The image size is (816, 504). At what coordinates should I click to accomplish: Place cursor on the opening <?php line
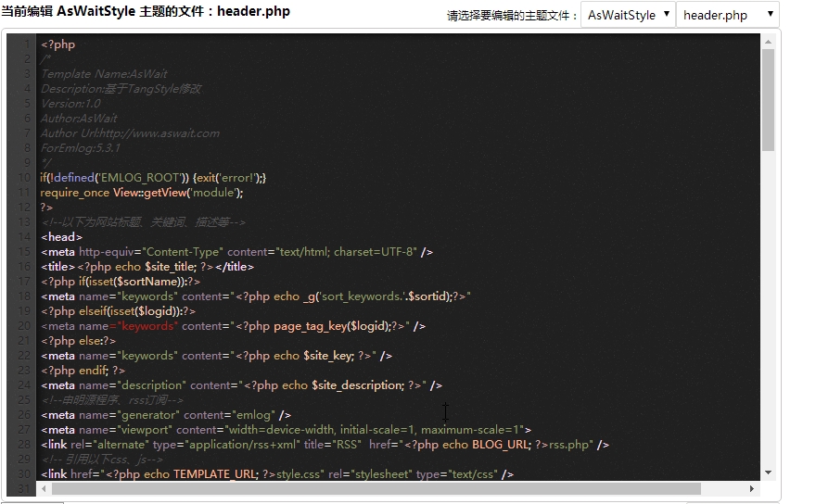58,44
